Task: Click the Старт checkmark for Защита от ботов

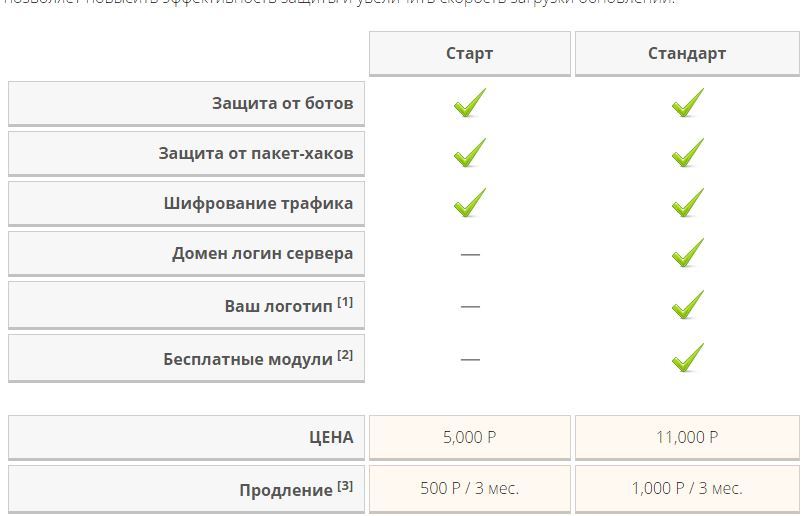Action: (x=469, y=103)
